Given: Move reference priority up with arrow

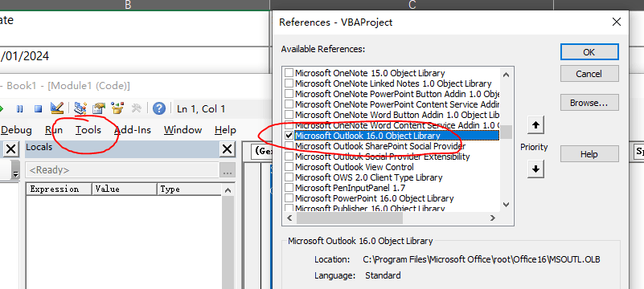Looking at the screenshot, I should (535, 125).
